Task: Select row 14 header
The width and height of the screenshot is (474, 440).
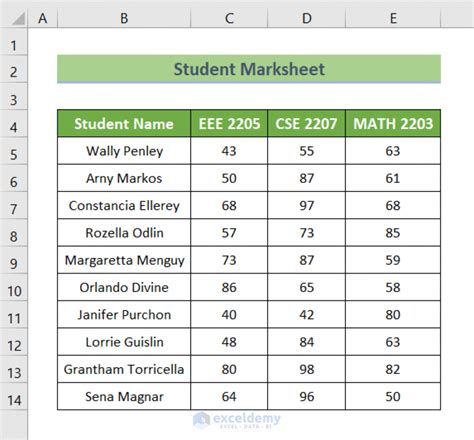Action: coord(14,397)
